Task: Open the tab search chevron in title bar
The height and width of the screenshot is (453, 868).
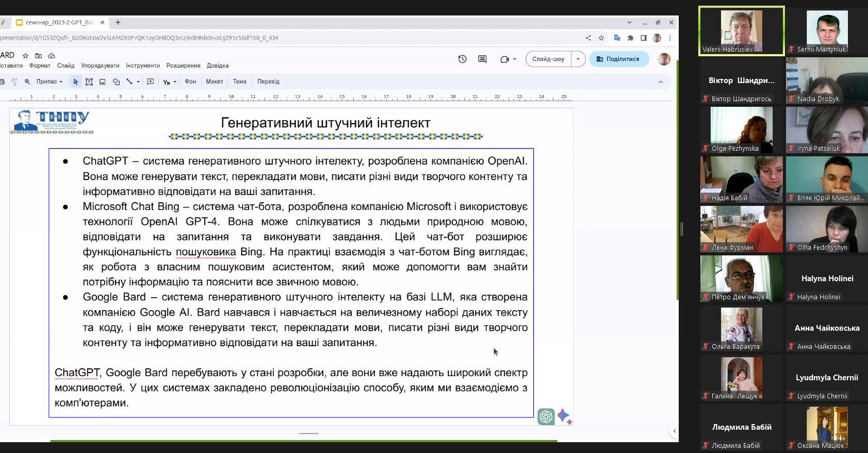Action: point(629,22)
